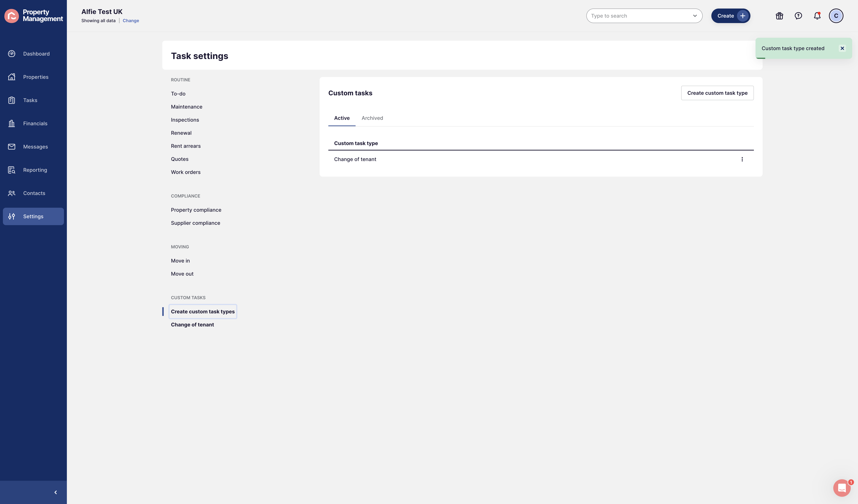Open Rent arrears task settings
The height and width of the screenshot is (504, 858).
186,146
